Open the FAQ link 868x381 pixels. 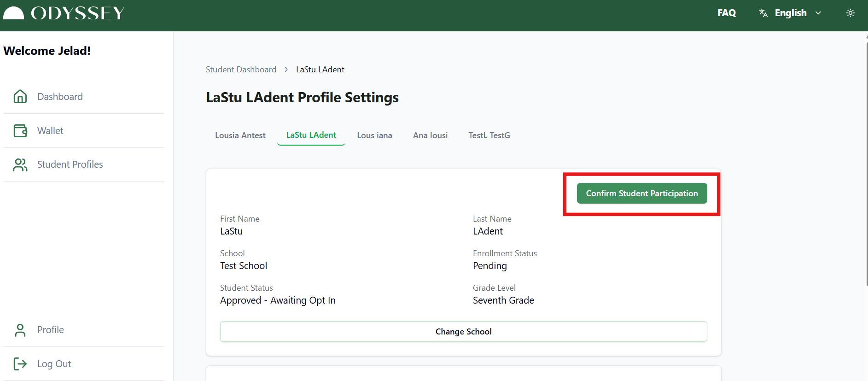(726, 13)
